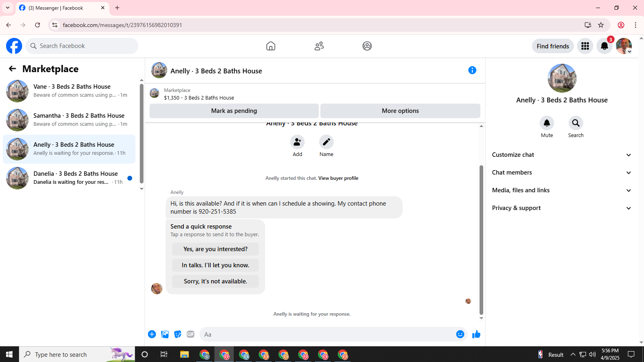
Task: Open Facebook home logo
Action: (x=14, y=46)
